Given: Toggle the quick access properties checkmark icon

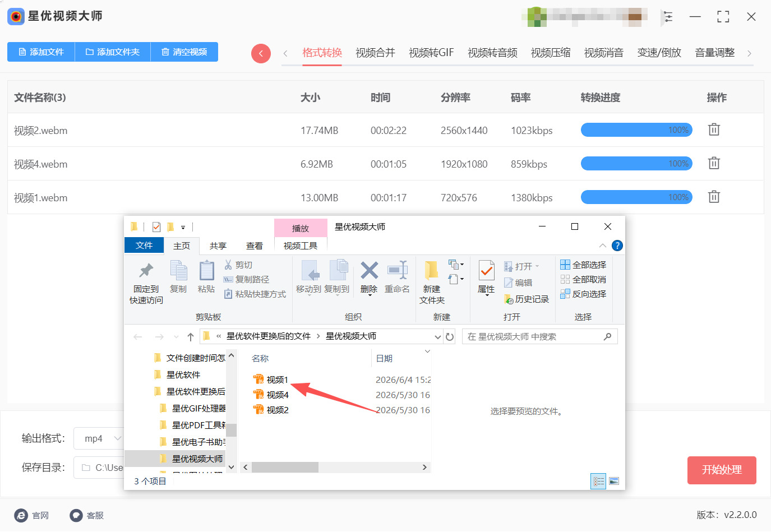Looking at the screenshot, I should click(x=156, y=227).
